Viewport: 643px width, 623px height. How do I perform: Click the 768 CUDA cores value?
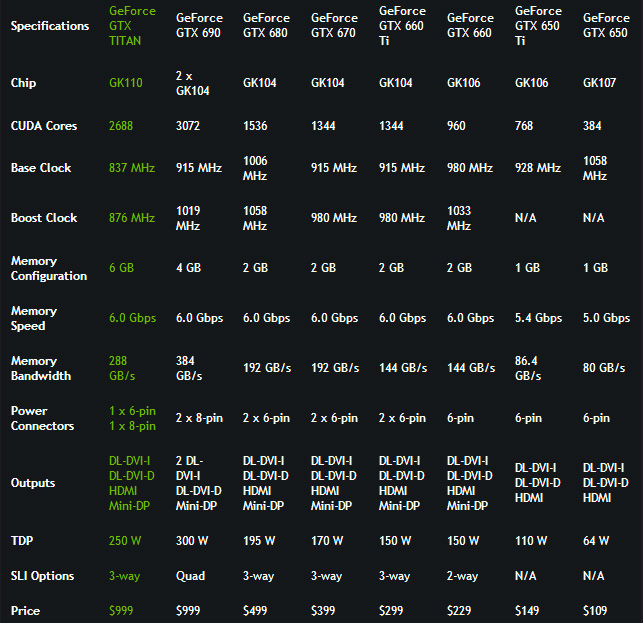(x=524, y=126)
